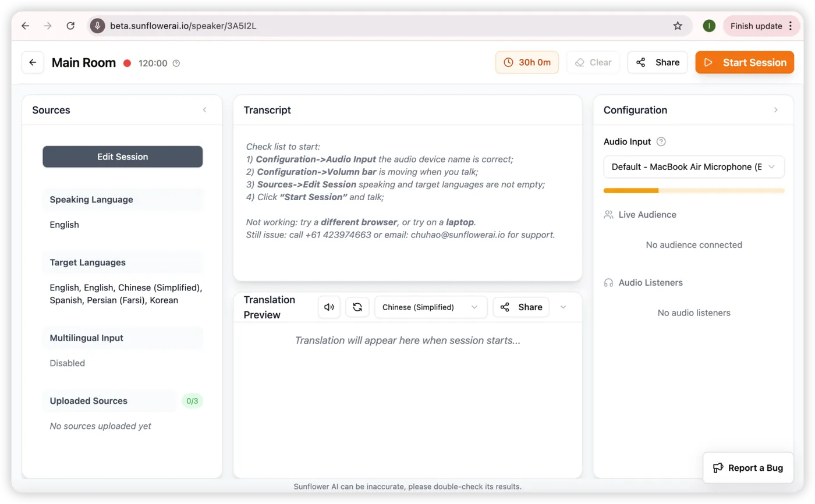
Task: Click the refresh icon in Translation Preview
Action: point(357,307)
